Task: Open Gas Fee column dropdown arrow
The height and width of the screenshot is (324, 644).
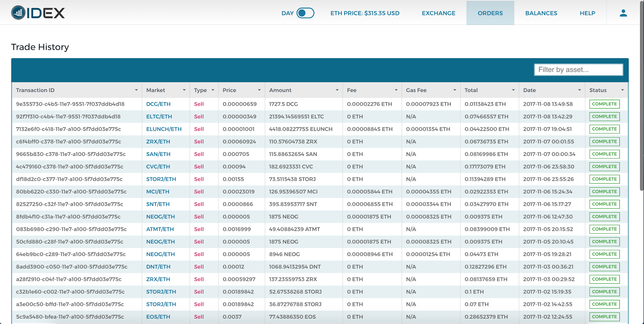Action: point(454,90)
